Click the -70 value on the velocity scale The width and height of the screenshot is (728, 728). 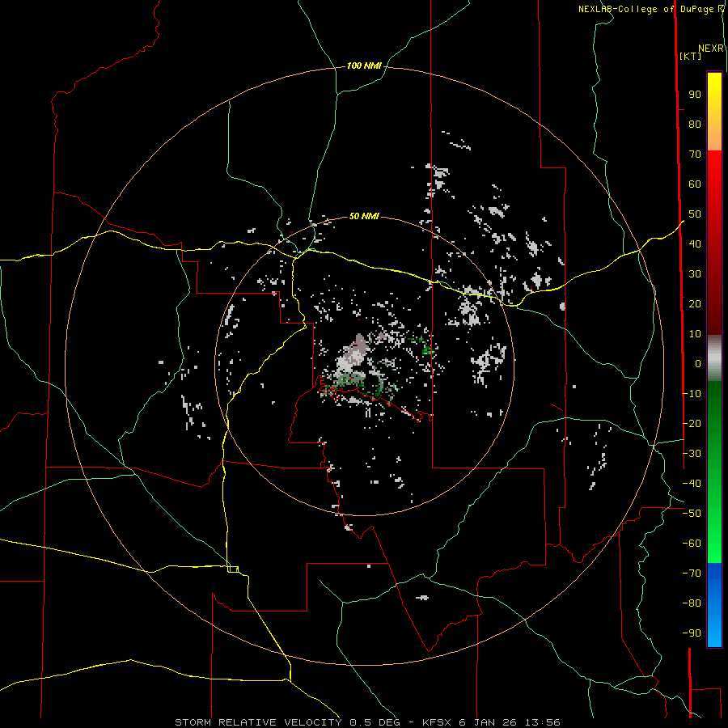[692, 574]
